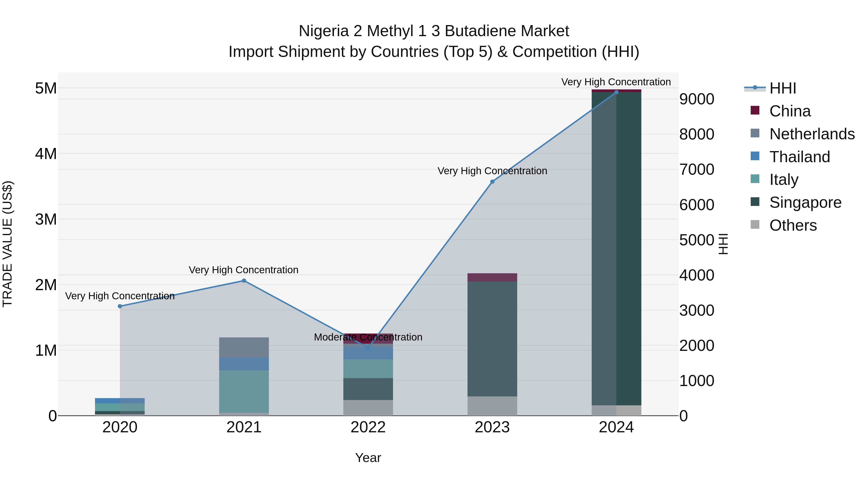
Task: Click the Others segment of 2023 bar
Action: click(492, 406)
